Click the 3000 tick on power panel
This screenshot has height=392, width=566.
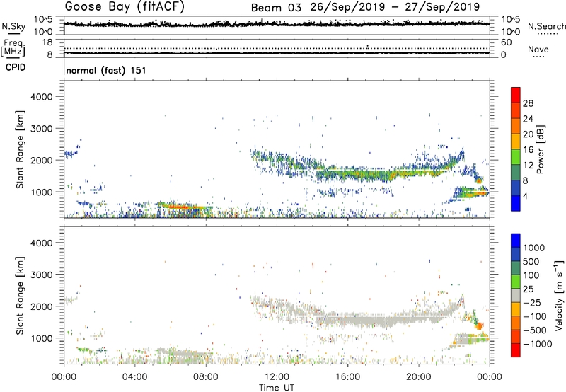pos(41,129)
